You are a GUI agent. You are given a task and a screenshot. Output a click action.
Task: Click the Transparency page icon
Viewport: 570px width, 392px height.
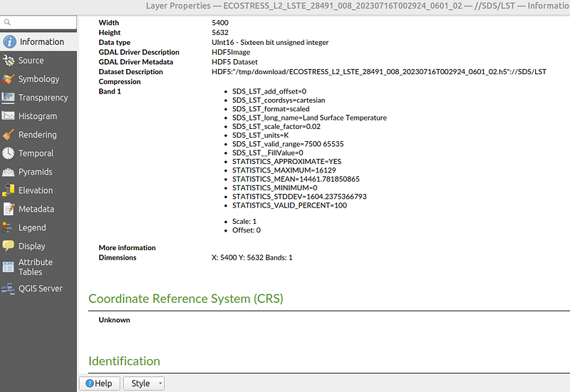tap(8, 98)
